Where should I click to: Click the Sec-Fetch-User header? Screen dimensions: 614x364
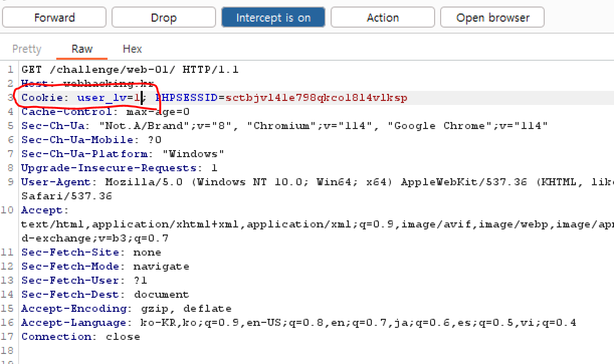coord(84,280)
